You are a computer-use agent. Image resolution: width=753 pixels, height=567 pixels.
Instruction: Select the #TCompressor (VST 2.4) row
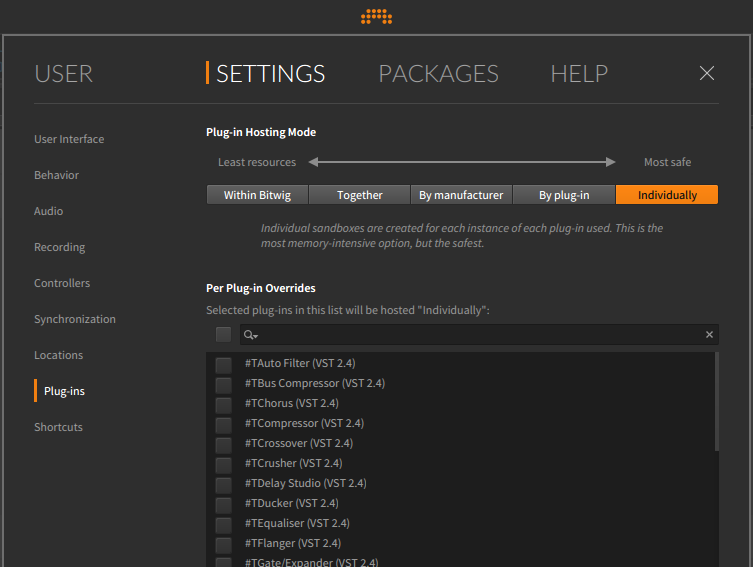(460, 423)
